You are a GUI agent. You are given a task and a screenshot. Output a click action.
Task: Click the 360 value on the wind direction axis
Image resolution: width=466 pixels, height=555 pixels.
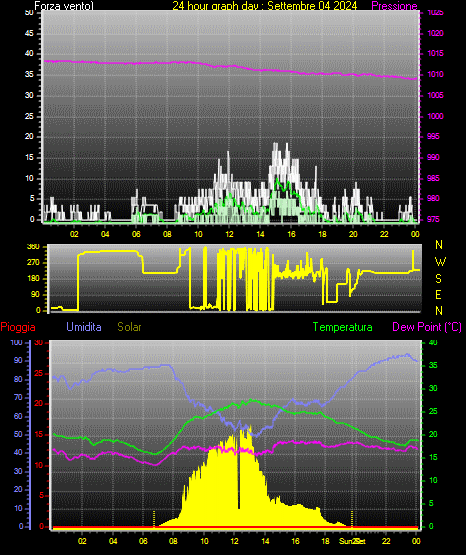tap(33, 247)
